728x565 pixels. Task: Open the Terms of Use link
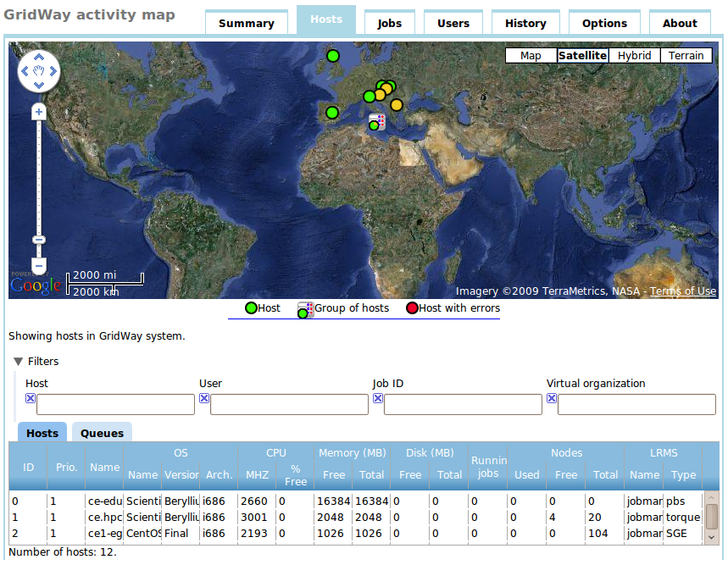coord(682,291)
